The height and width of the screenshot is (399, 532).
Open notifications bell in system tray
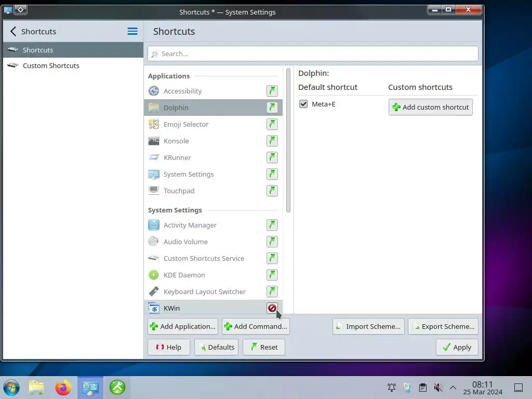coord(392,388)
